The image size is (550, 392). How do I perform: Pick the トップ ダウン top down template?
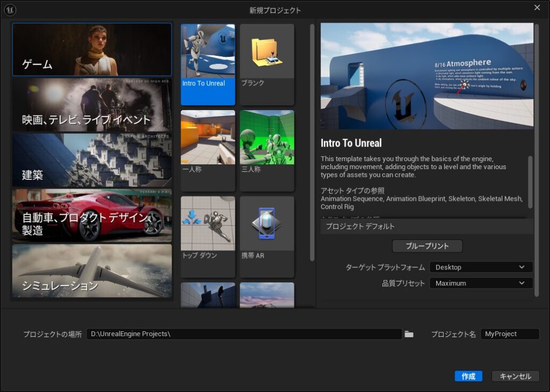coord(208,236)
